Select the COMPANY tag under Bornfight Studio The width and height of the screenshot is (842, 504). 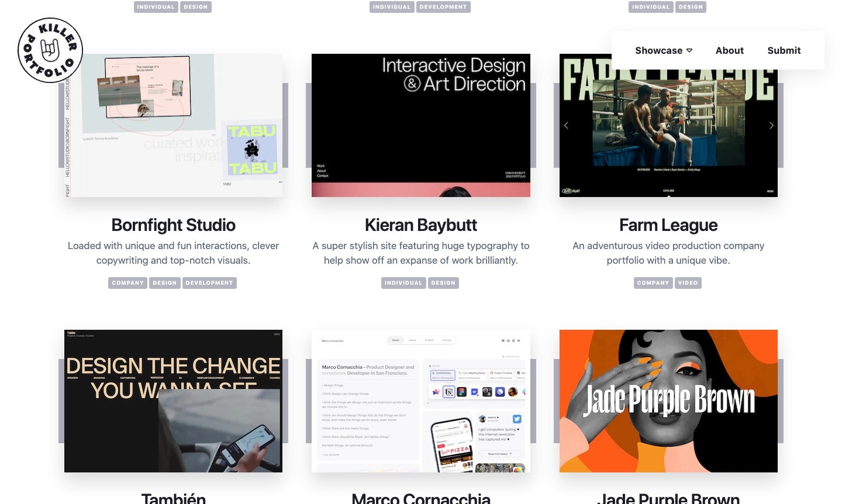point(127,283)
